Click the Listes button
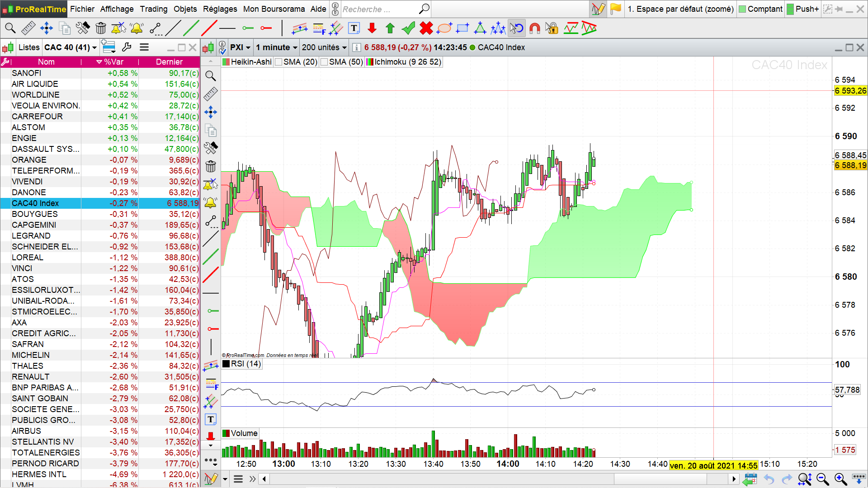This screenshot has width=868, height=488. tap(29, 47)
